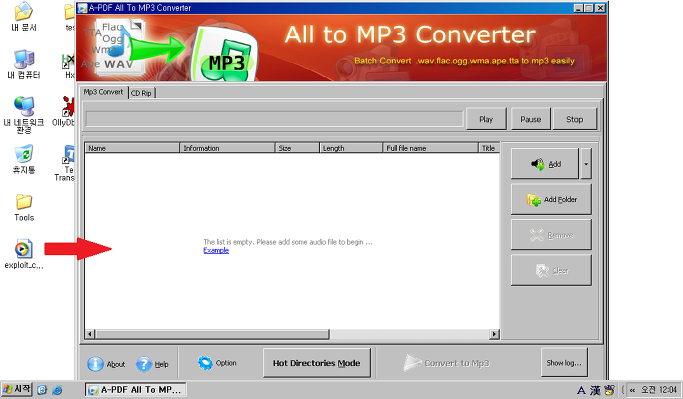Image resolution: width=683 pixels, height=399 pixels.
Task: Click the taskbar clock
Action: pyautogui.click(x=659, y=389)
